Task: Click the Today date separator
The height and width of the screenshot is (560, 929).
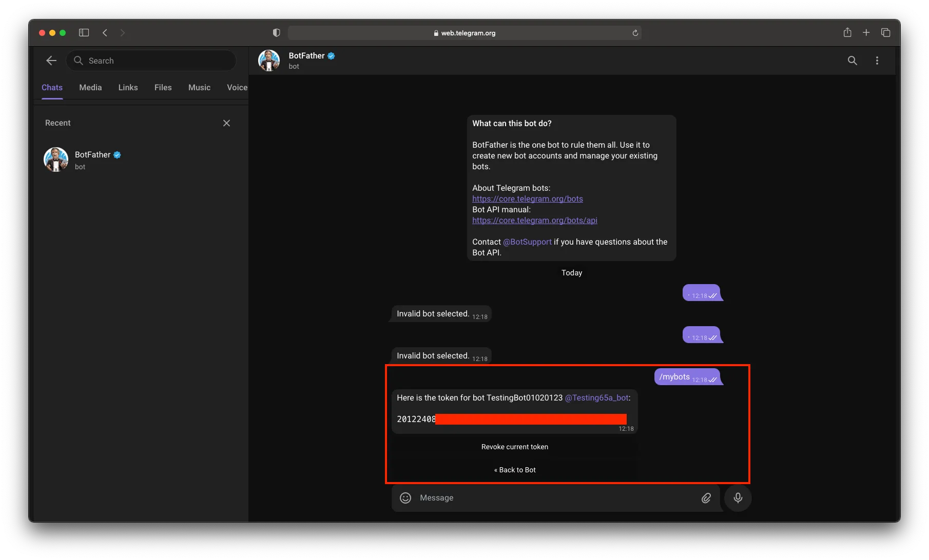Action: click(572, 273)
